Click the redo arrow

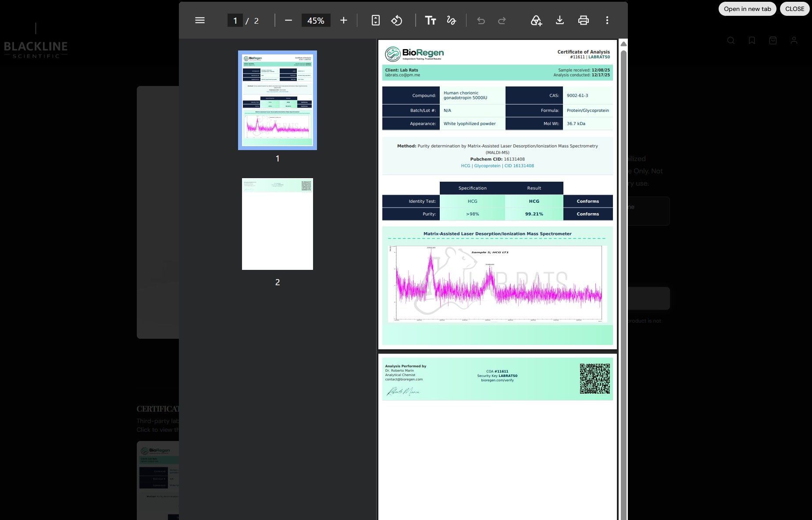point(502,20)
